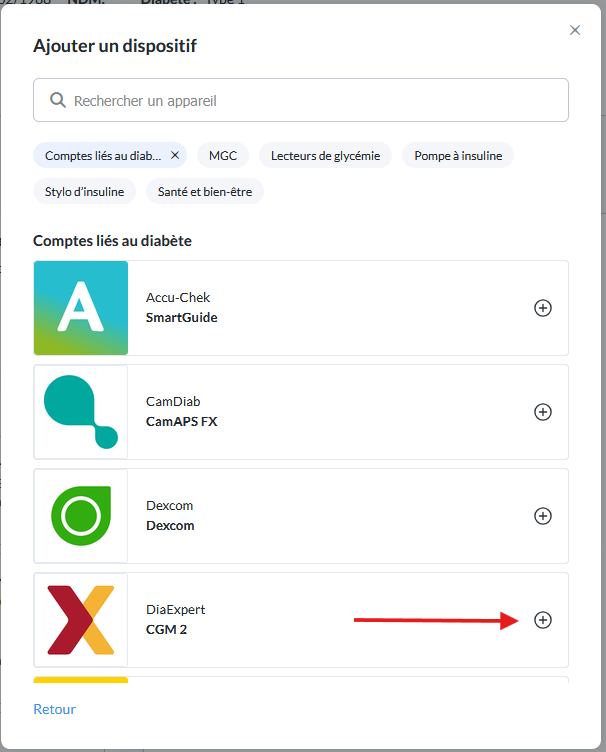Screen dimensions: 606x752
Task: Add the Dexcom device via plus icon
Action: click(x=543, y=516)
